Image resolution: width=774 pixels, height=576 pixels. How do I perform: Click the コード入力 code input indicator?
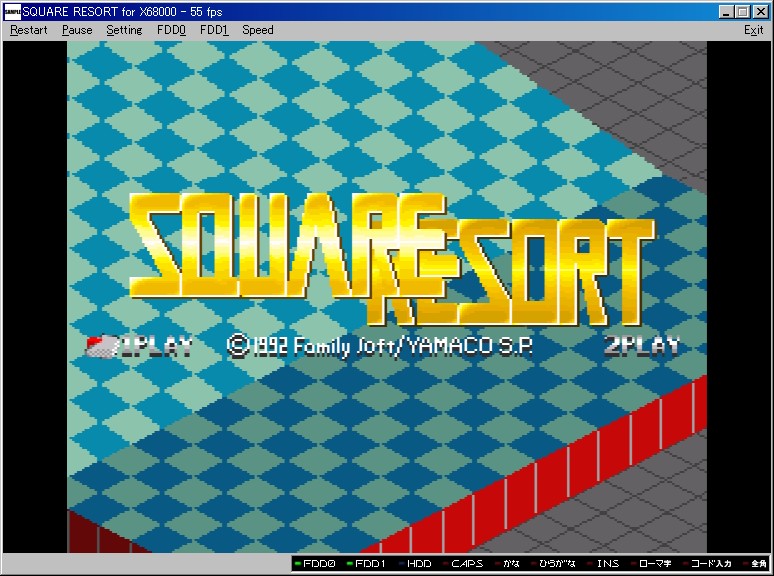[x=707, y=564]
